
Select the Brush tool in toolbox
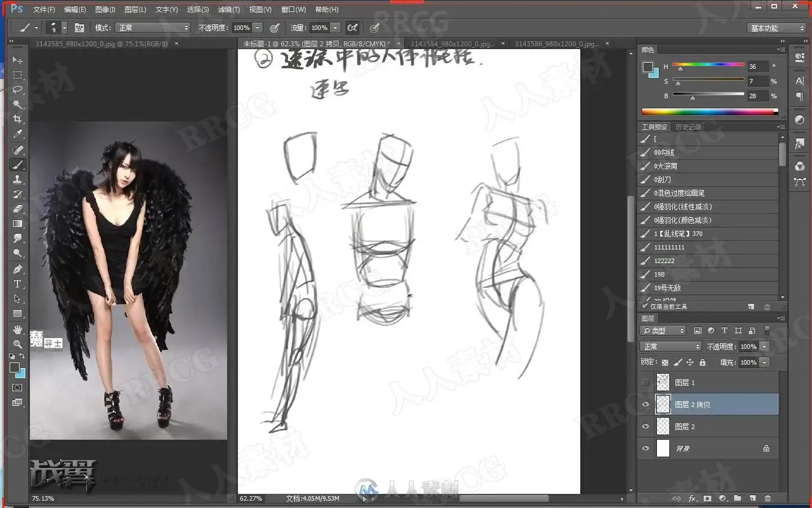[x=17, y=165]
